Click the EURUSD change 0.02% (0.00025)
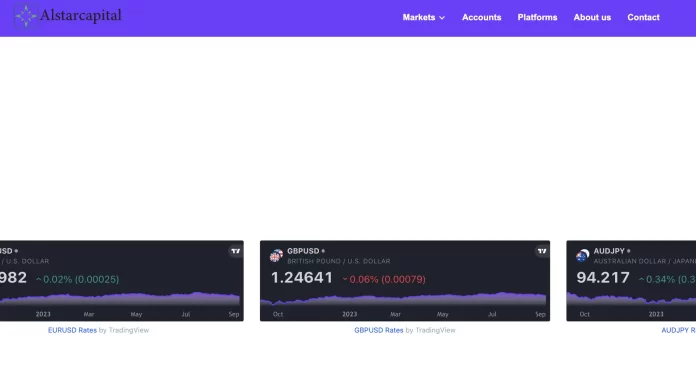This screenshot has width=696, height=365. click(77, 279)
